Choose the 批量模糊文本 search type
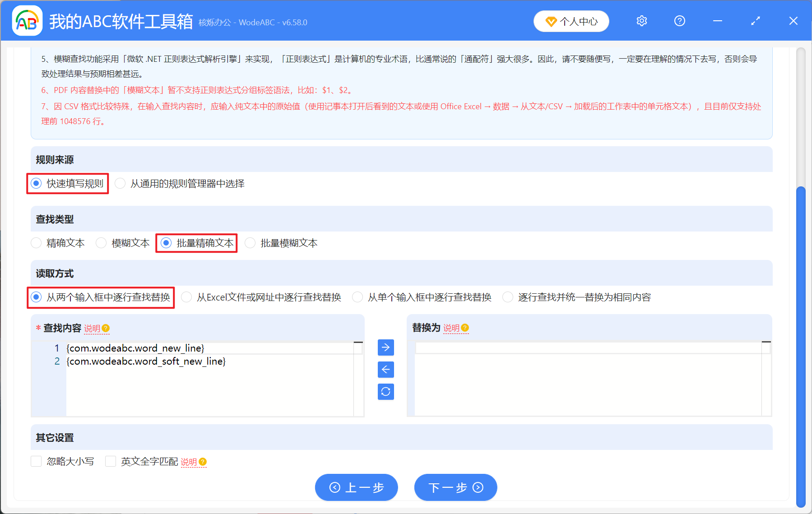 click(x=250, y=243)
